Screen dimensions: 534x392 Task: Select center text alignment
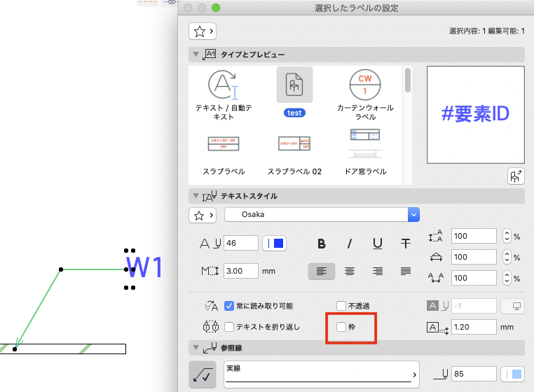point(350,271)
